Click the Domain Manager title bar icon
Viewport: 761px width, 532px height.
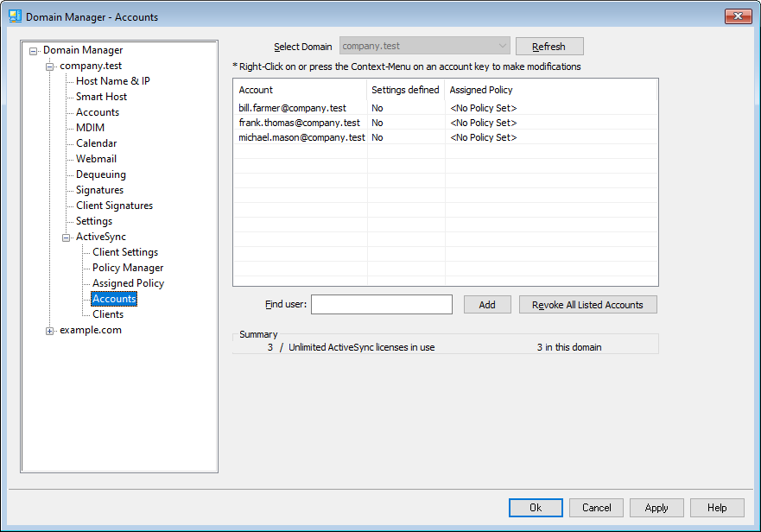pos(15,16)
